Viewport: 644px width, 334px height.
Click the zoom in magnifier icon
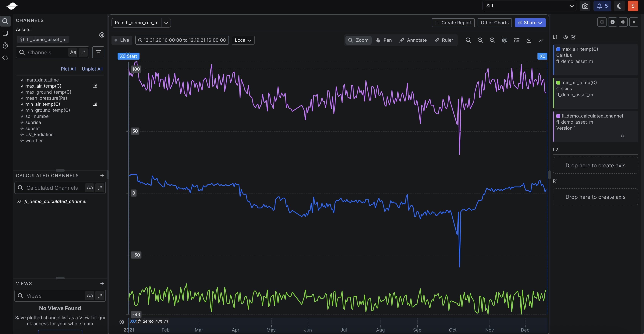(480, 40)
